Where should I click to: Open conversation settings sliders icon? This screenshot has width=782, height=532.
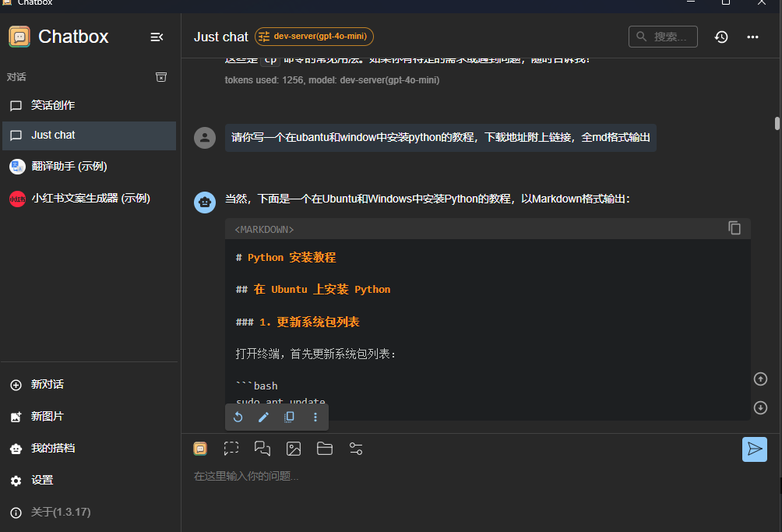(356, 449)
